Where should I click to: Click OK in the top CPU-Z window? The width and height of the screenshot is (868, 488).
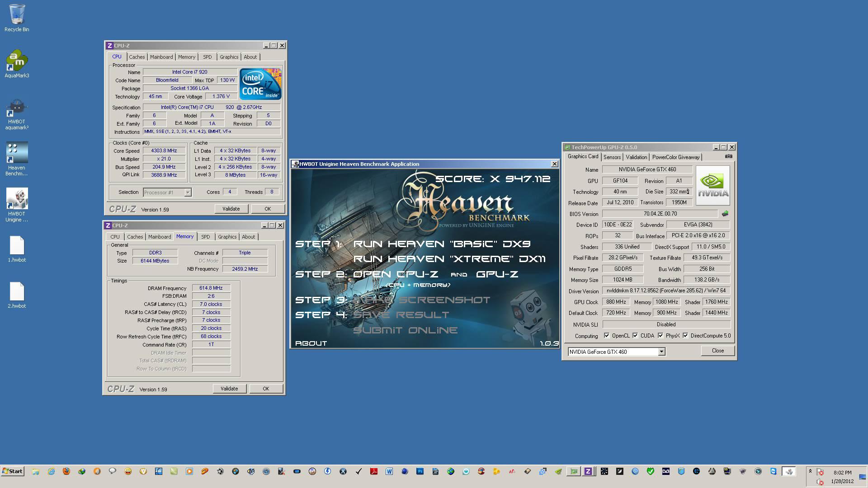tap(268, 209)
